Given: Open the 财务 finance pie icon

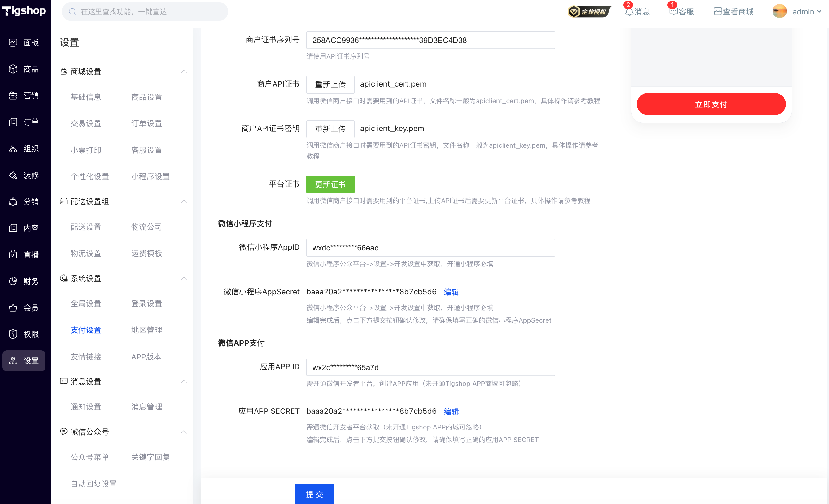Looking at the screenshot, I should click(x=13, y=281).
